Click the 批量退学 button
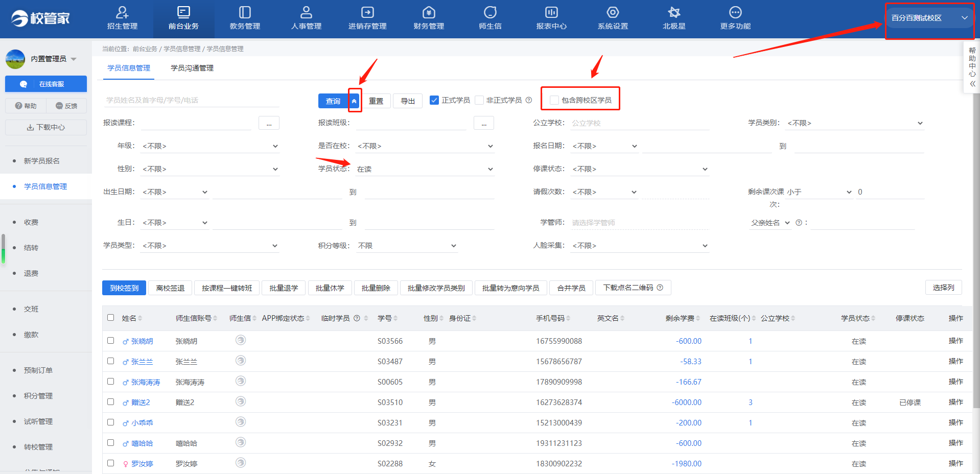980x474 pixels. tap(284, 288)
